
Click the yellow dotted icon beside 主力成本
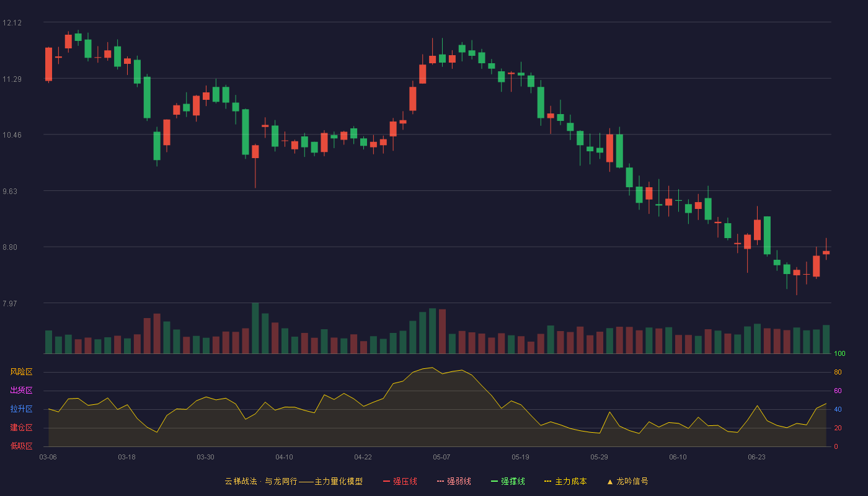pos(548,481)
